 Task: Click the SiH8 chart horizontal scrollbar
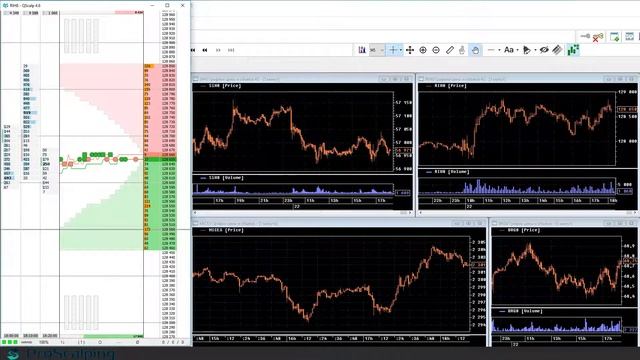(x=303, y=213)
